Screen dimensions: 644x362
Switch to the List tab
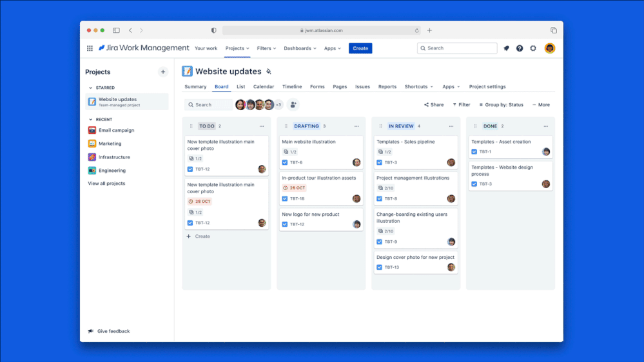(x=240, y=86)
